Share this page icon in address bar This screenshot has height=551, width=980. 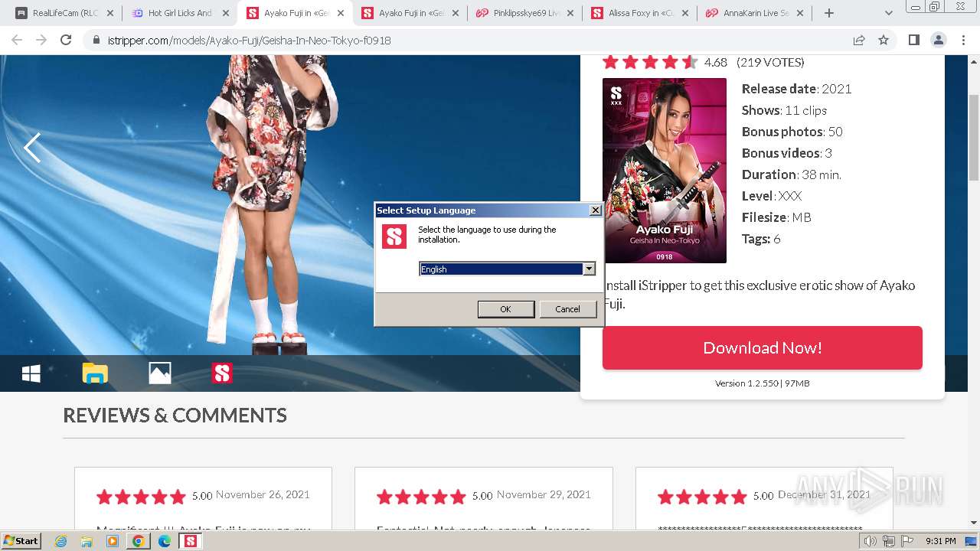pos(859,40)
